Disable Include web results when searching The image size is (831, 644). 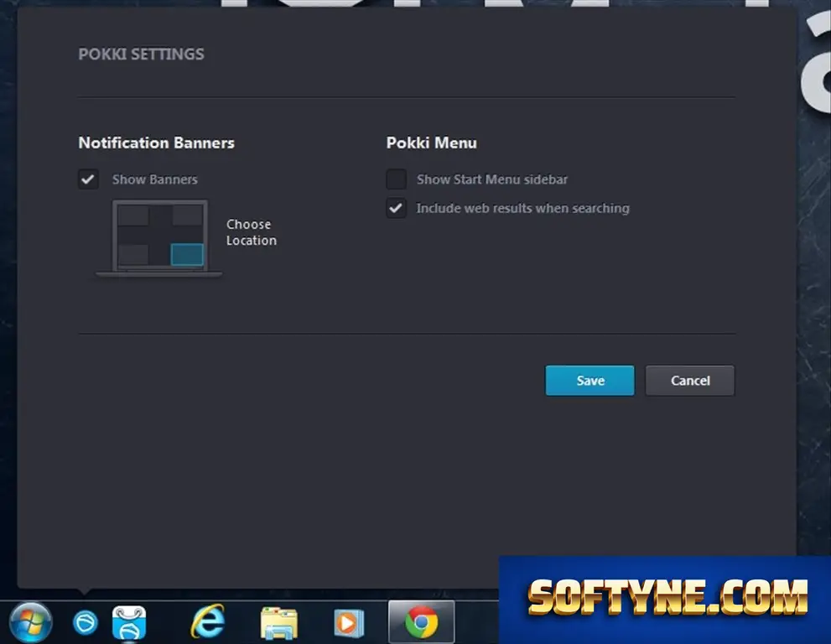click(397, 208)
